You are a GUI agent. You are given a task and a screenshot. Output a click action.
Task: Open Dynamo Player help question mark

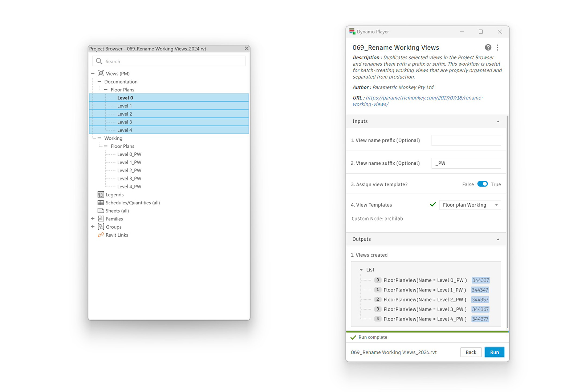pyautogui.click(x=488, y=48)
